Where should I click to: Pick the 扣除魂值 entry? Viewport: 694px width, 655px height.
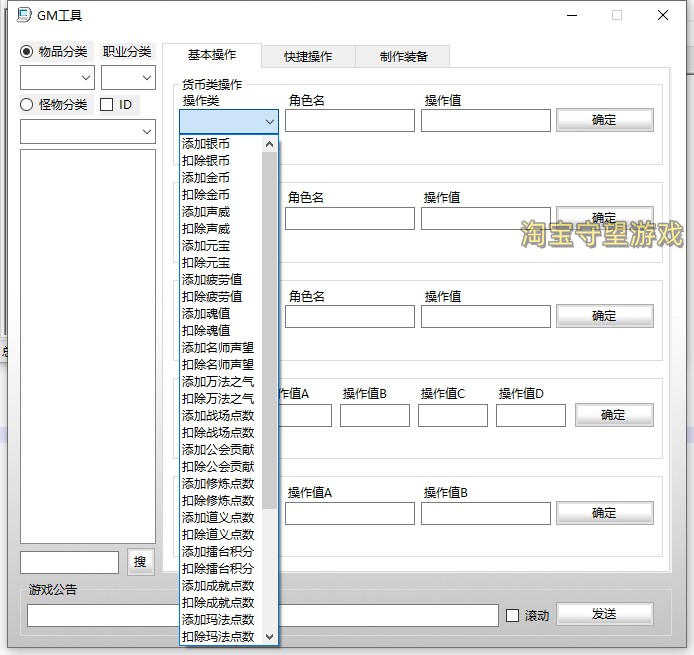tap(221, 331)
